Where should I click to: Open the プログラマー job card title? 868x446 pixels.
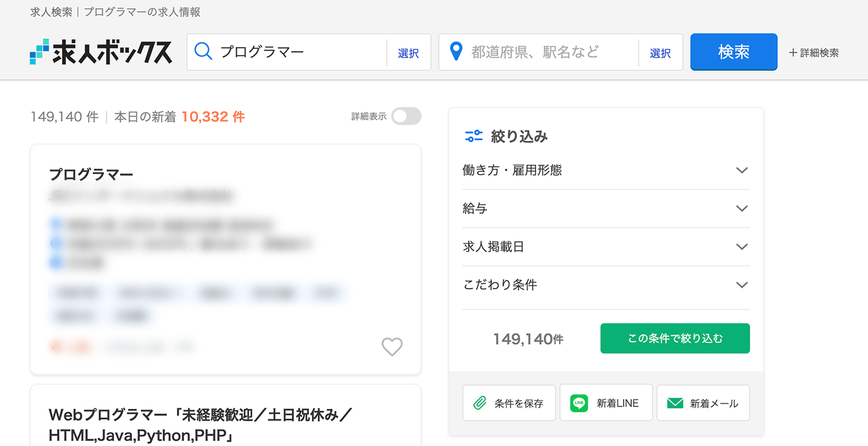[x=91, y=175]
